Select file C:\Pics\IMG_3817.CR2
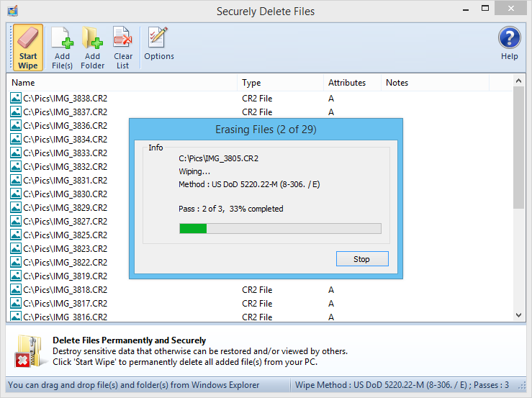The image size is (532, 398). click(x=65, y=303)
